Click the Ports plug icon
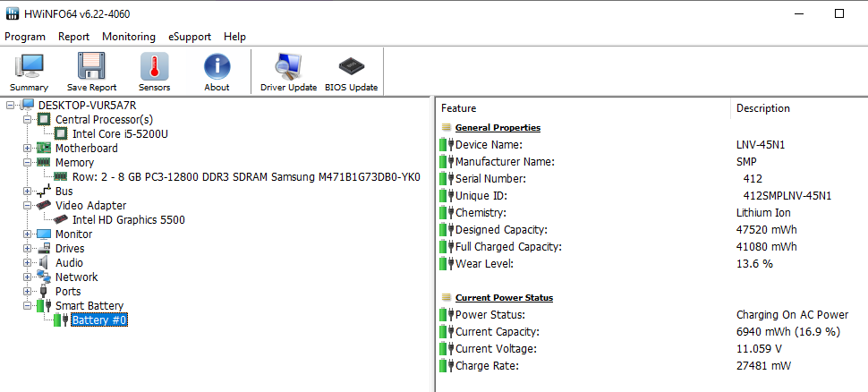The image size is (868, 392). [x=43, y=291]
